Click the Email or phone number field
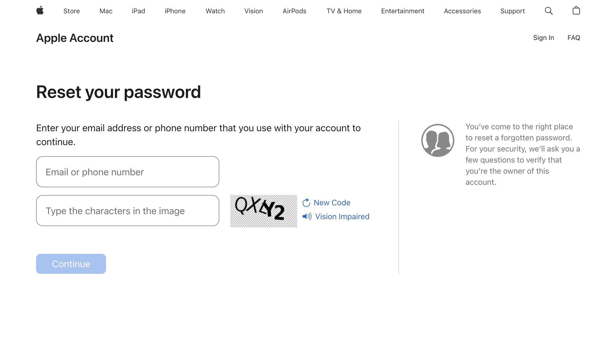This screenshot has width=608, height=364. pyautogui.click(x=127, y=172)
